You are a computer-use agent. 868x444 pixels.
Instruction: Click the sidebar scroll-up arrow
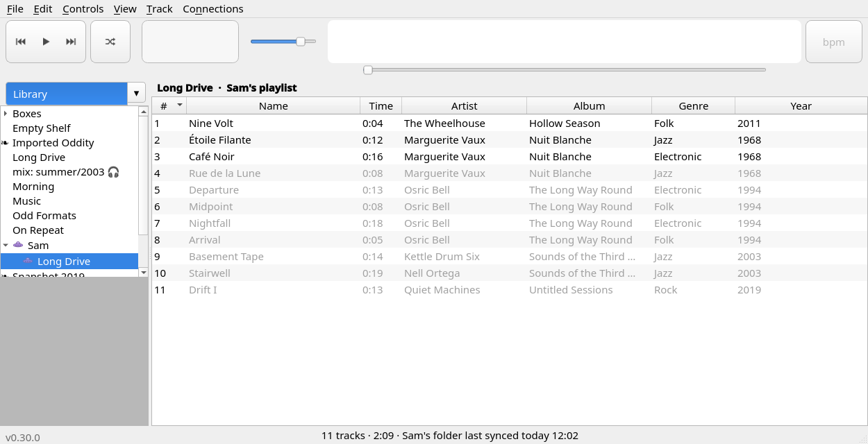click(143, 110)
